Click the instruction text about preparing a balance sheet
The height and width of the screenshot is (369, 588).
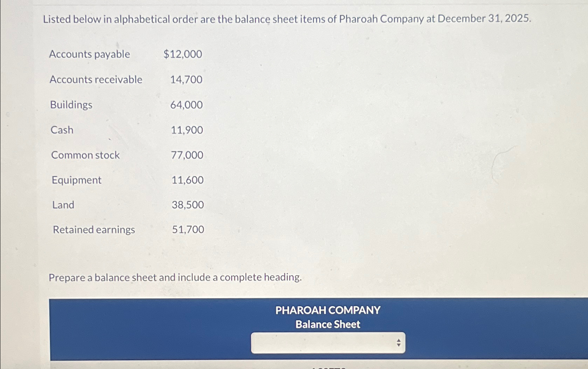click(175, 277)
